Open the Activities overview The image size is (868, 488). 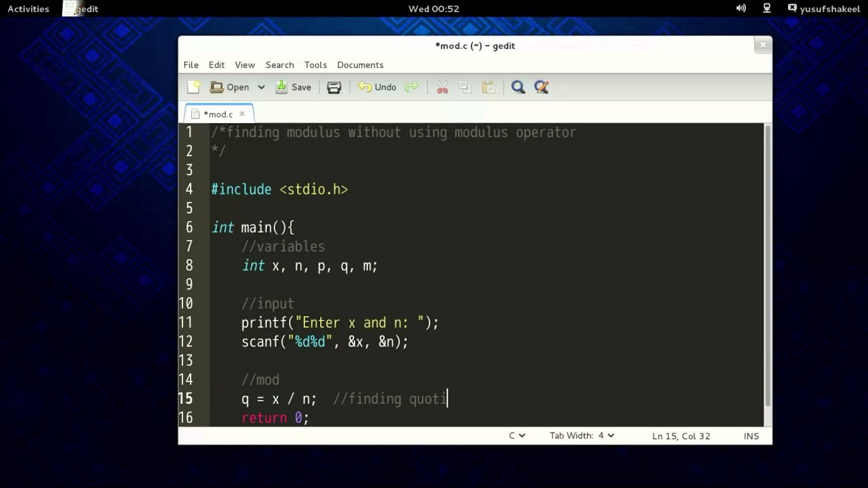[28, 9]
